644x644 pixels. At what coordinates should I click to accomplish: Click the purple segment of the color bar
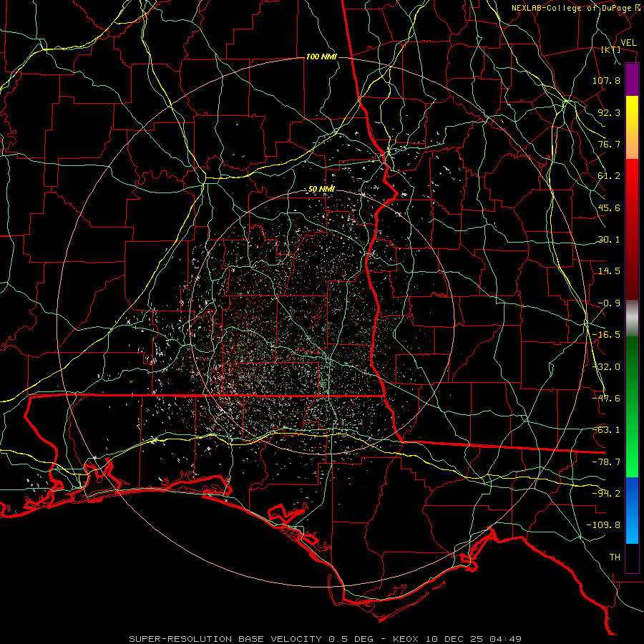632,79
